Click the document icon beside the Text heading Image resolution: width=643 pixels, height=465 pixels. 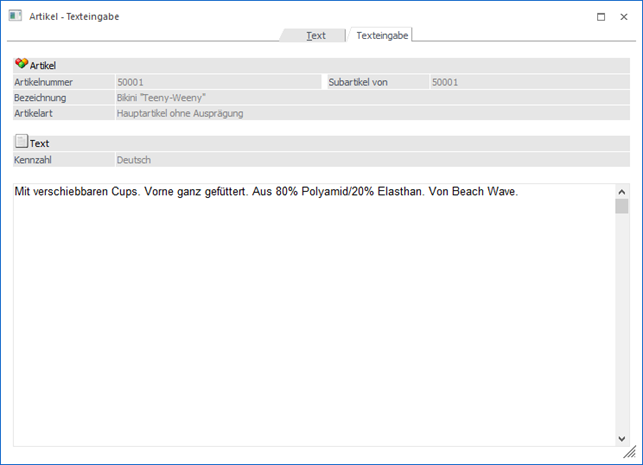21,143
